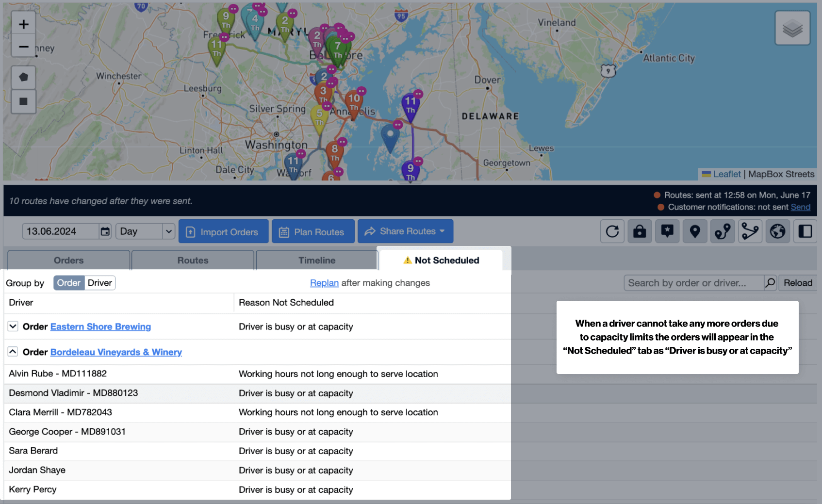Click the globe icon in the toolbar
This screenshot has height=504, width=822.
777,231
